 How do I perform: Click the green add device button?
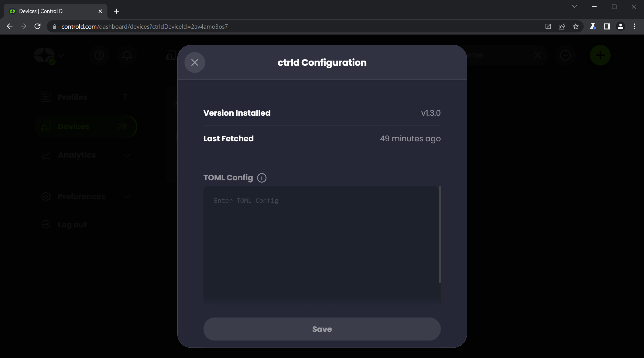click(x=600, y=55)
